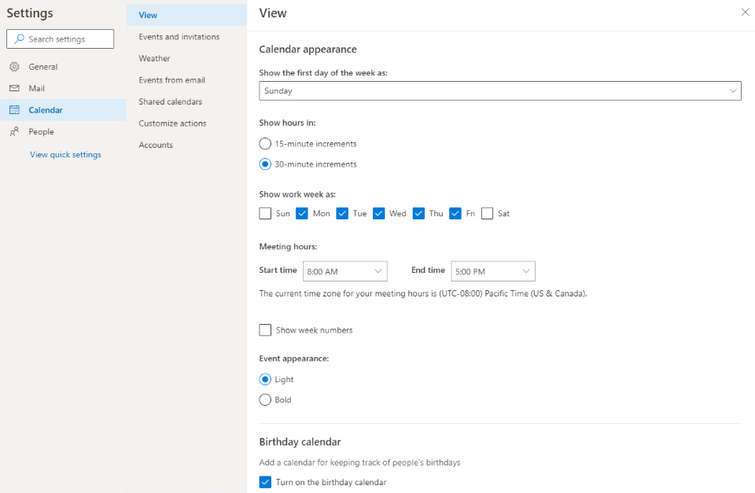755x493 pixels.
Task: Open the first day of week dropdown
Action: [499, 91]
